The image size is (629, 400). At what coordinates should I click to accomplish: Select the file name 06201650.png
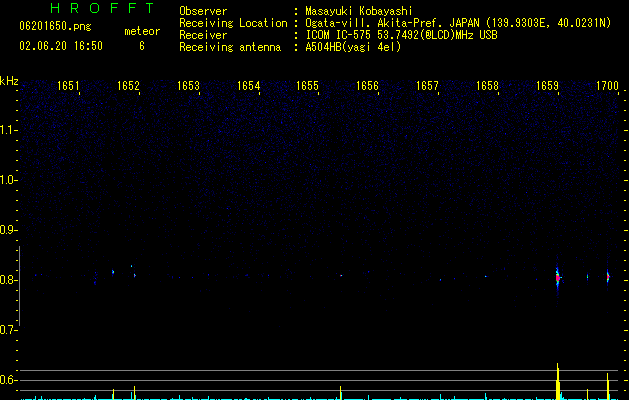click(55, 27)
